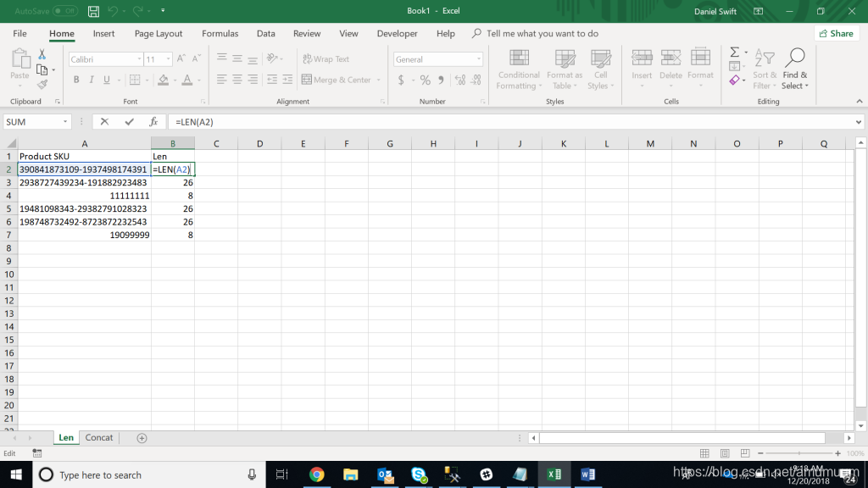The image size is (868, 488).
Task: Open the Name Box dropdown arrow
Action: coord(65,122)
